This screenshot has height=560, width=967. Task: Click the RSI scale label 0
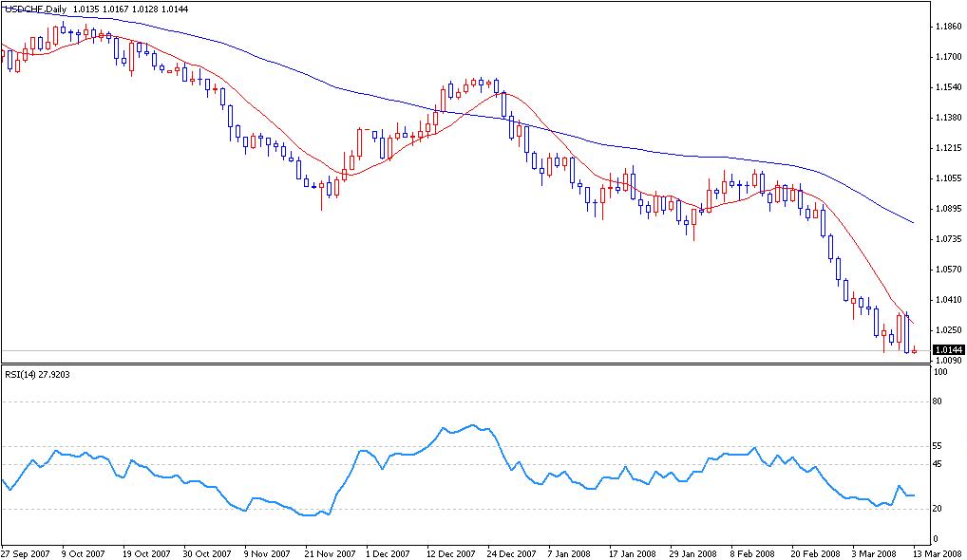tap(937, 539)
